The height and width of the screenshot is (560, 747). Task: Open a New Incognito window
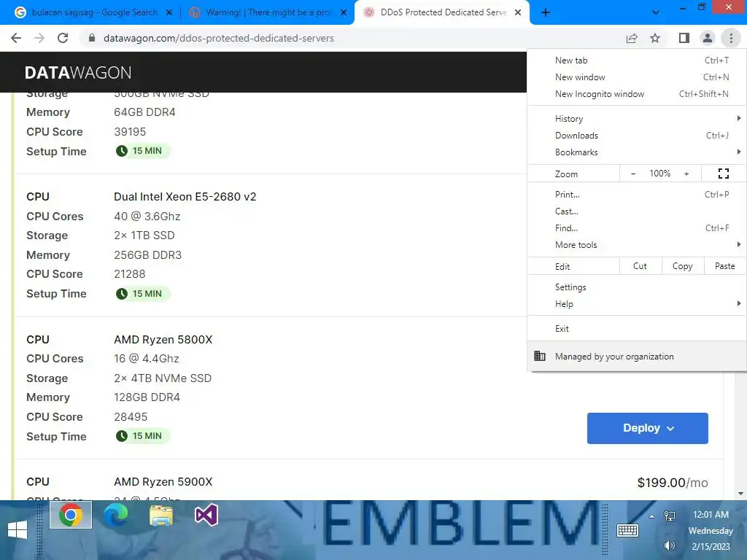[636, 94]
